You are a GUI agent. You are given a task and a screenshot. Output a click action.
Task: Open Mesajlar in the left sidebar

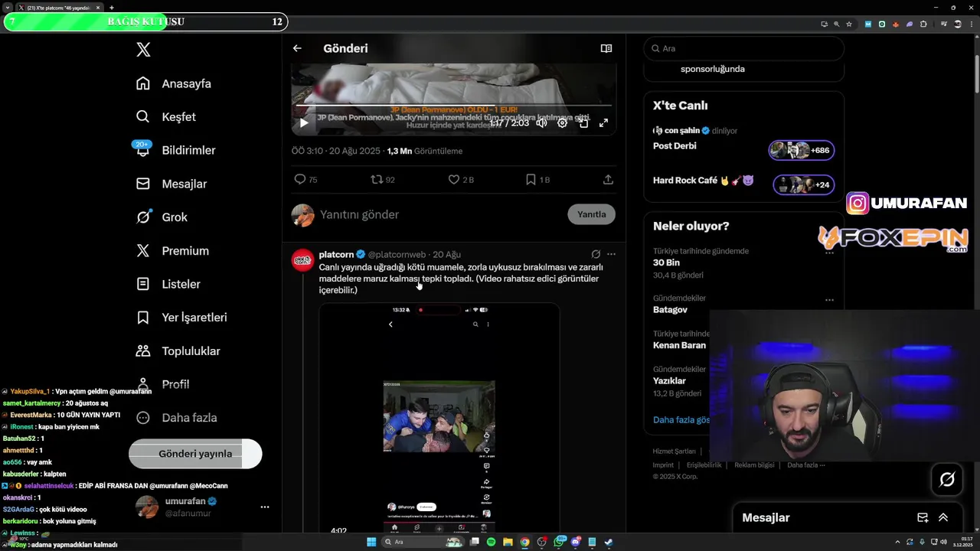pyautogui.click(x=171, y=184)
